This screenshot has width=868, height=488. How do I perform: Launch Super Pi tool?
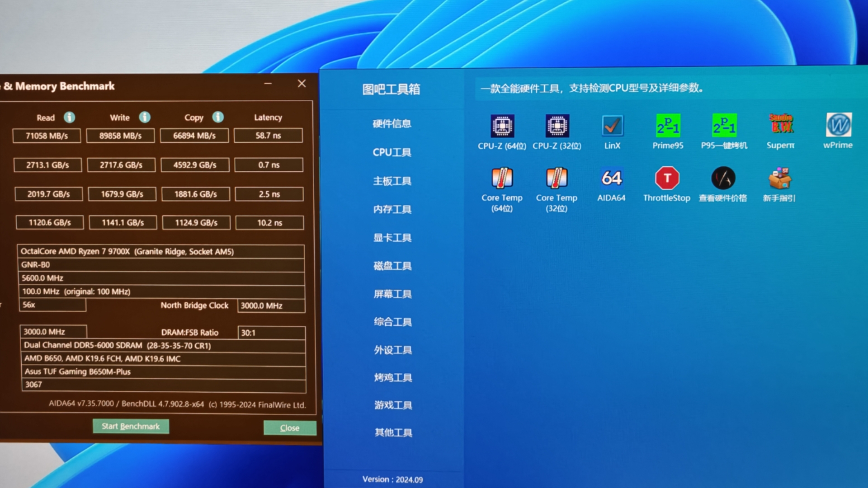point(781,131)
